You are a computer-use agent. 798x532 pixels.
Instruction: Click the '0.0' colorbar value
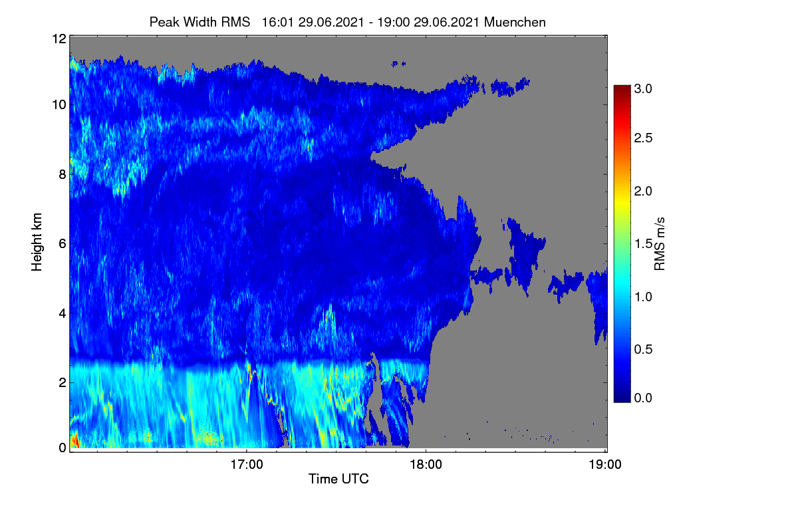(x=644, y=398)
